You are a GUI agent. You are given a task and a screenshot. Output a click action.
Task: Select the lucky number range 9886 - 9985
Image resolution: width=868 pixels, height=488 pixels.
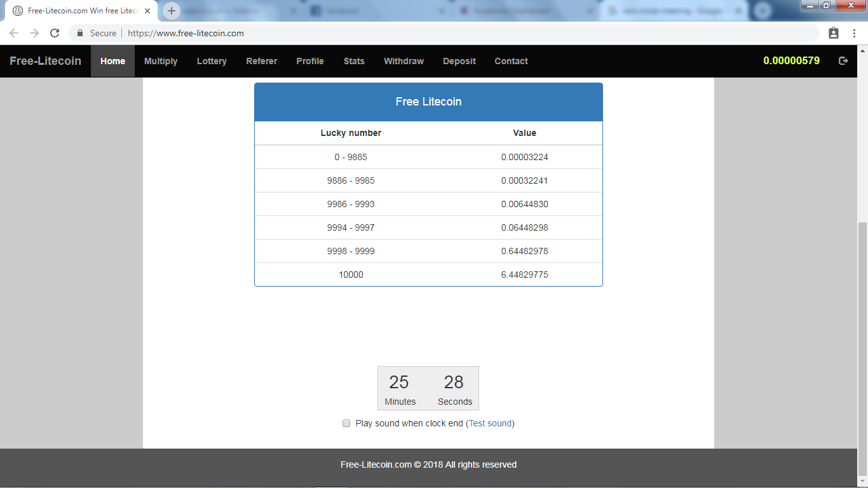(351, 180)
